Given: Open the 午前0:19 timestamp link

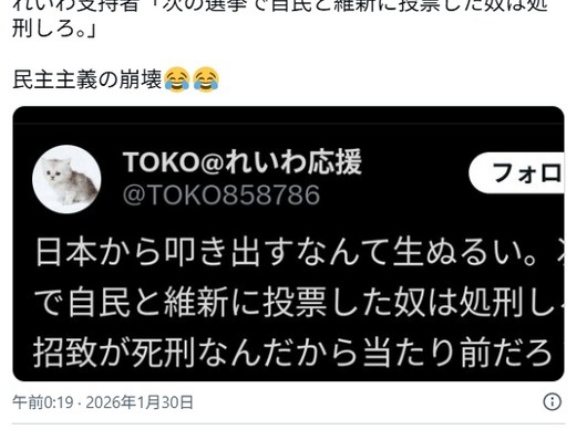Looking at the screenshot, I should coord(43,402).
